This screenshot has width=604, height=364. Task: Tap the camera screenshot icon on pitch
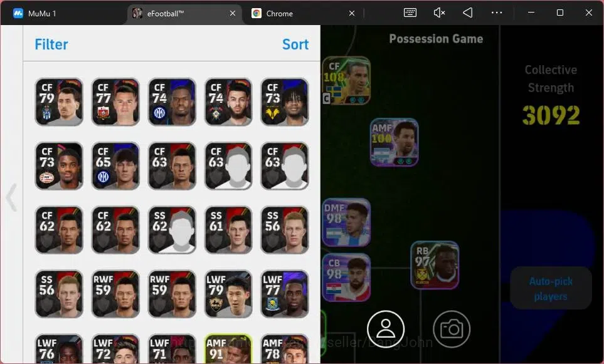click(x=452, y=329)
